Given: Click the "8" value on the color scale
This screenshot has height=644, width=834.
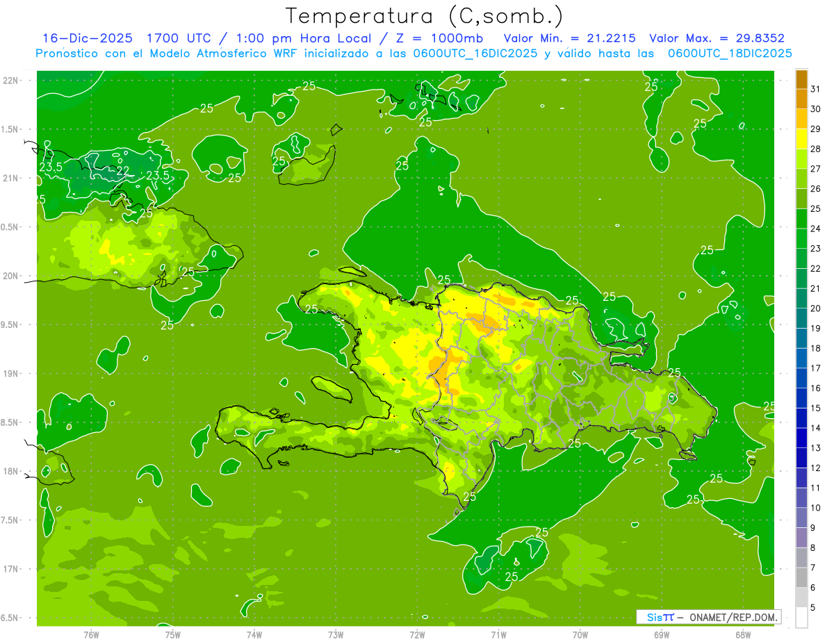Looking at the screenshot, I should coord(813,548).
